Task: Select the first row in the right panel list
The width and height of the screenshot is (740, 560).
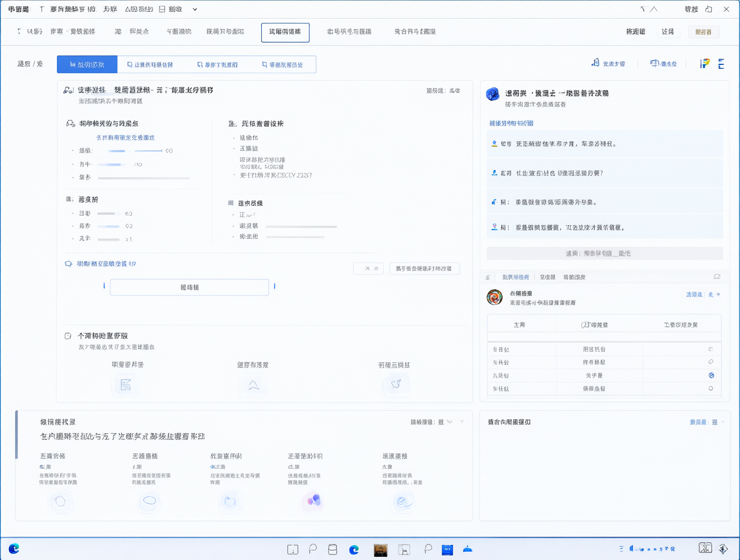Action: 604,144
